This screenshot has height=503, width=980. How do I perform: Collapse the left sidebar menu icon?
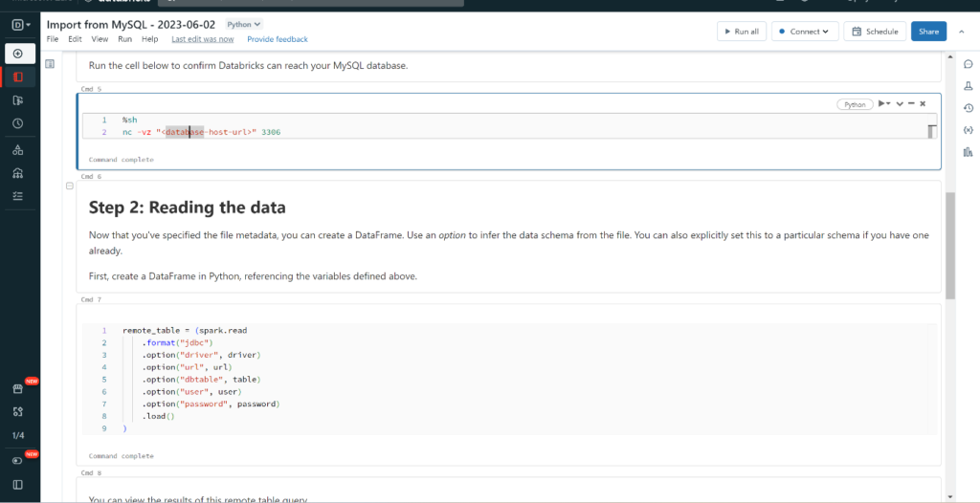[18, 484]
